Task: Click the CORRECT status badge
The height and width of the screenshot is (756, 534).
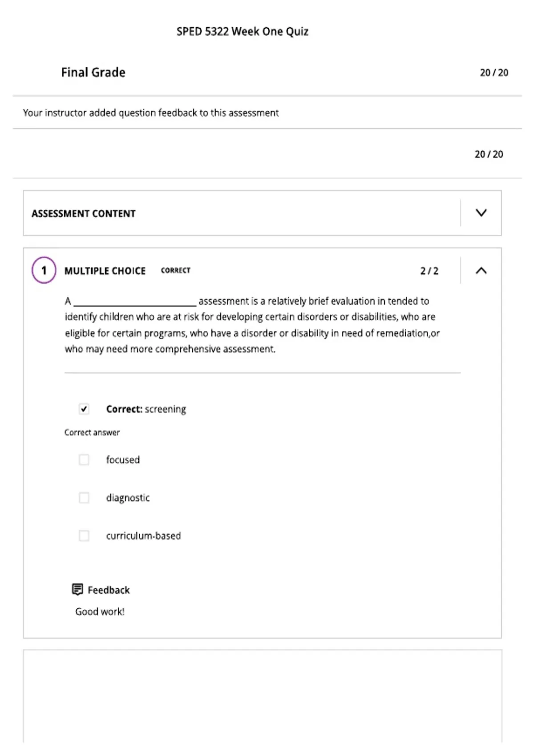Action: [175, 270]
